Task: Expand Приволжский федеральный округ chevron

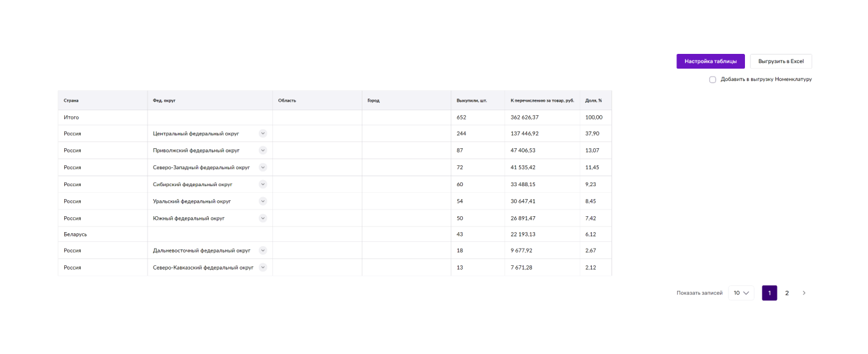Action: click(x=263, y=150)
